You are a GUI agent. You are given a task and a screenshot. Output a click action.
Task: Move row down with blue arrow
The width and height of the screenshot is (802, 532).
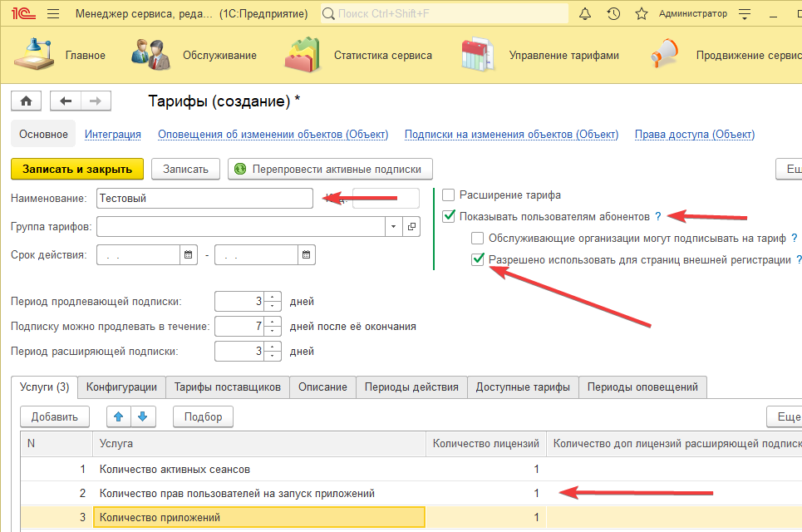[142, 416]
